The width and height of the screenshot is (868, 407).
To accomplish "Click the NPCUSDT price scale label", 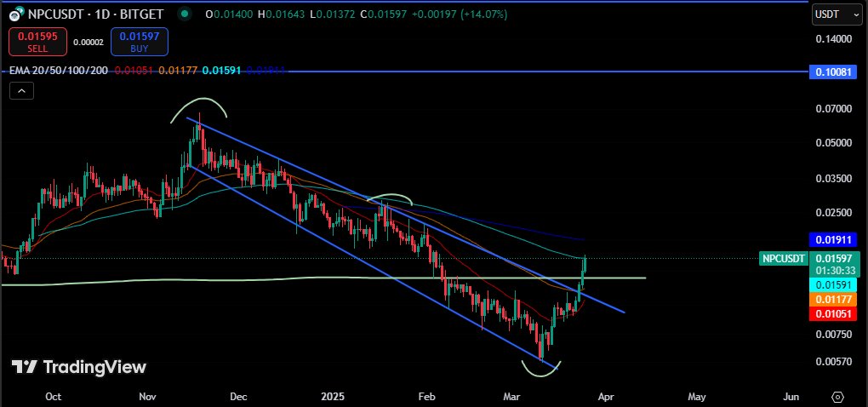I will click(783, 258).
